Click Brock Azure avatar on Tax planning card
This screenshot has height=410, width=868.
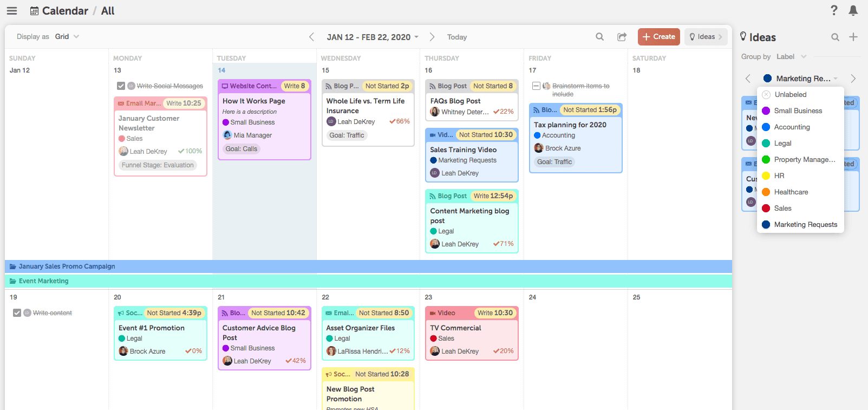pyautogui.click(x=539, y=148)
